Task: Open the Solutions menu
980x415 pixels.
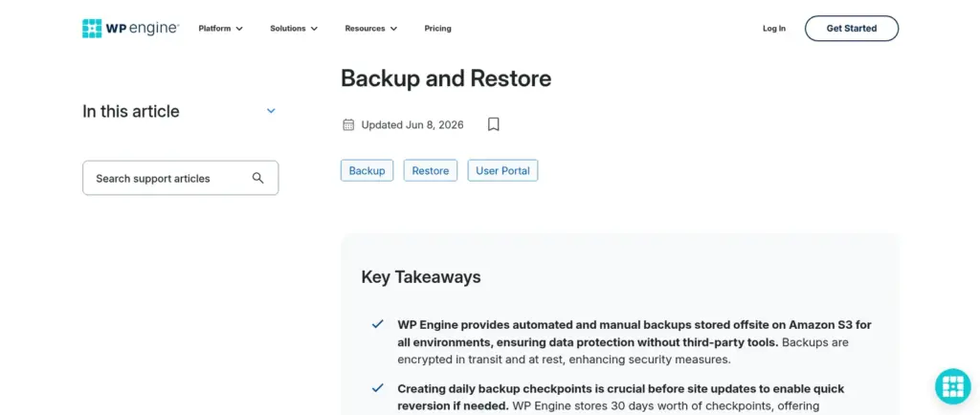Action: 294,28
